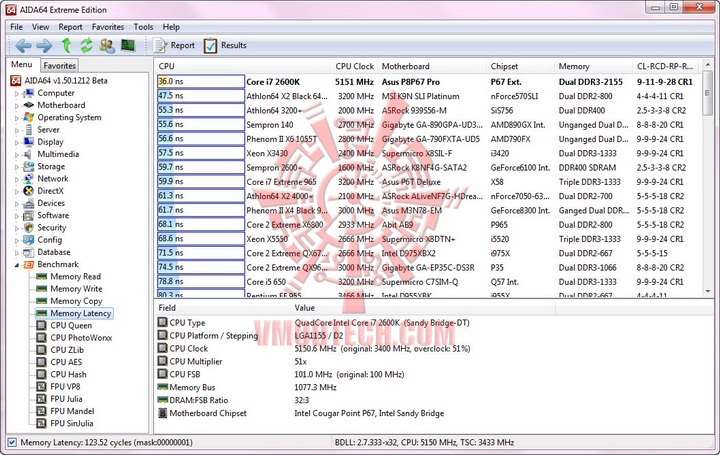The image size is (720, 455).
Task: Click the Report page icon in the toolbar
Action: point(160,45)
